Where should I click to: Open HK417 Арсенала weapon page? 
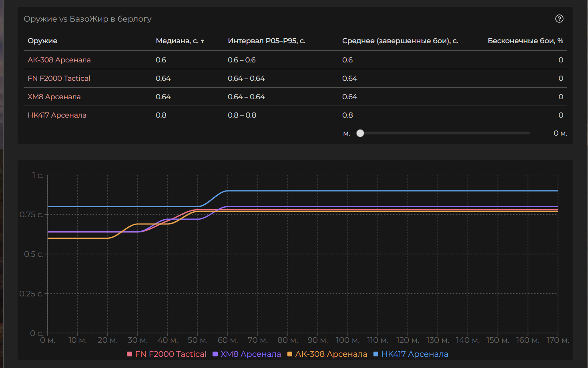pyautogui.click(x=57, y=115)
